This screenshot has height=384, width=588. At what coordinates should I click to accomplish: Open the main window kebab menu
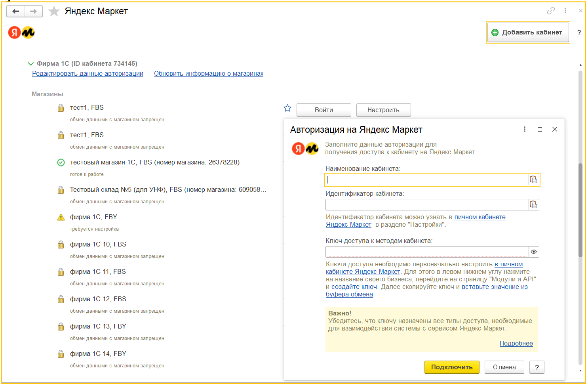click(x=565, y=11)
